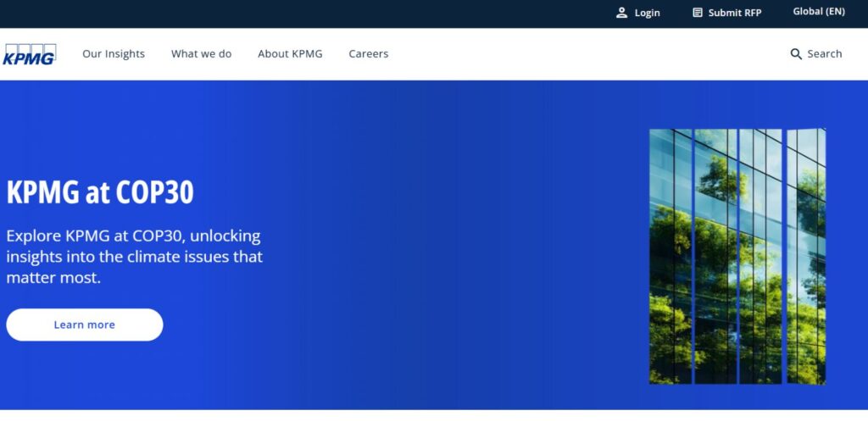Click the Explore KPMG at COP30 description text
This screenshot has width=868, height=444.
click(135, 256)
